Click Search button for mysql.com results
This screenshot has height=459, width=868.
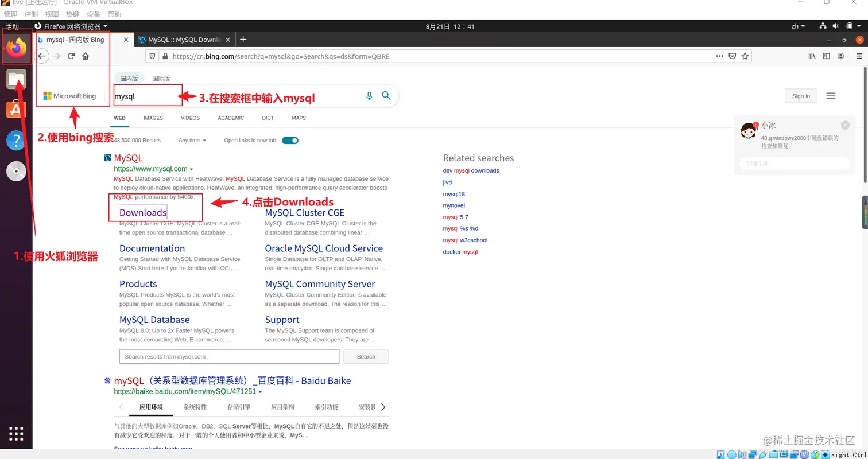pyautogui.click(x=366, y=356)
